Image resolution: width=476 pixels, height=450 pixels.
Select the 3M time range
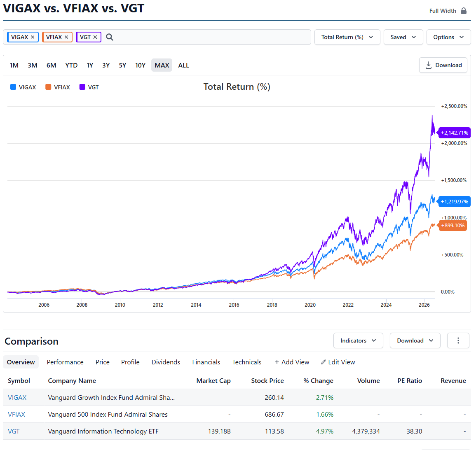pyautogui.click(x=33, y=65)
